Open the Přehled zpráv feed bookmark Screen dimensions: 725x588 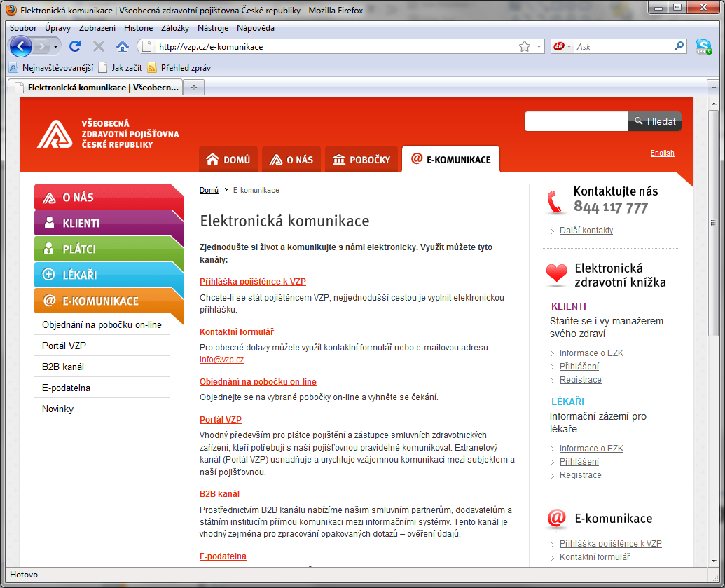179,68
